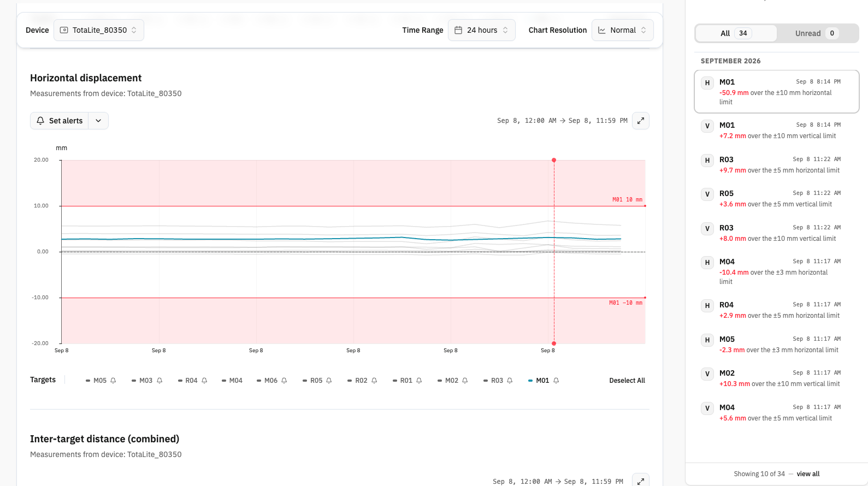Expand the Inter-target distance chart fullscreen
The height and width of the screenshot is (486, 868).
pyautogui.click(x=640, y=481)
